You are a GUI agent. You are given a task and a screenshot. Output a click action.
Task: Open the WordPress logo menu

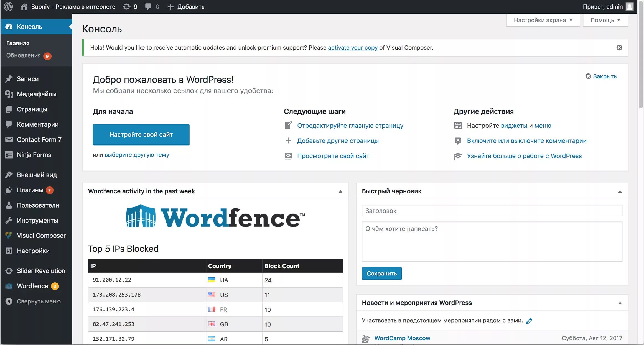click(x=9, y=6)
